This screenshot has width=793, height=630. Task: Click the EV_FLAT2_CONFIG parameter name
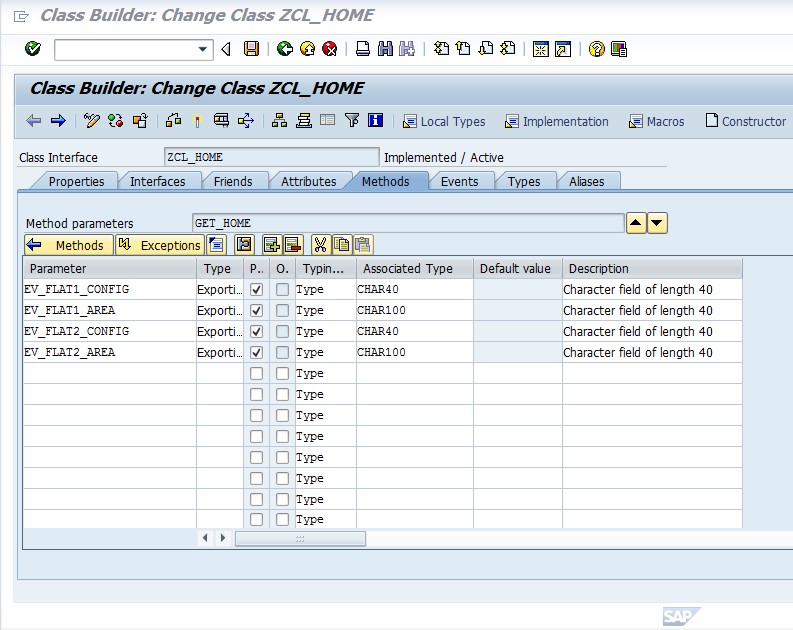pyautogui.click(x=77, y=332)
